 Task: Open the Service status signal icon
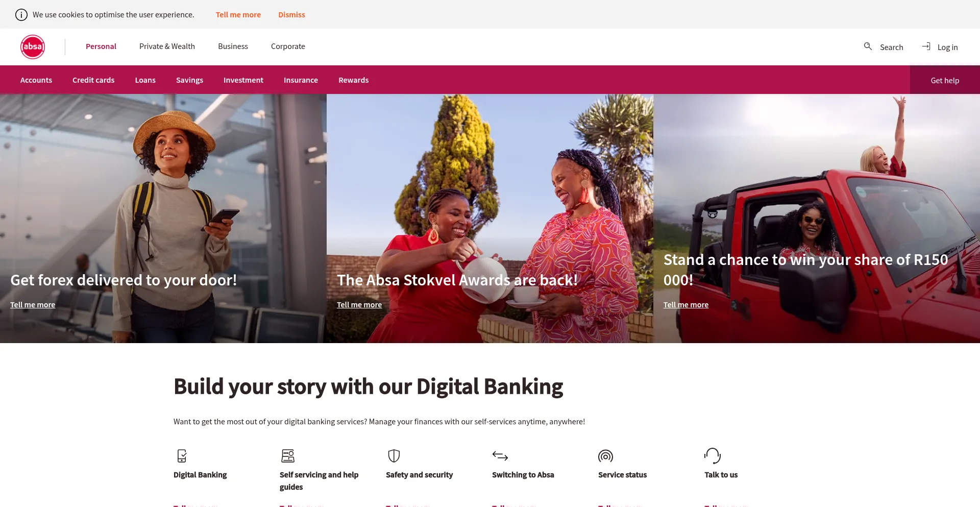click(x=605, y=456)
